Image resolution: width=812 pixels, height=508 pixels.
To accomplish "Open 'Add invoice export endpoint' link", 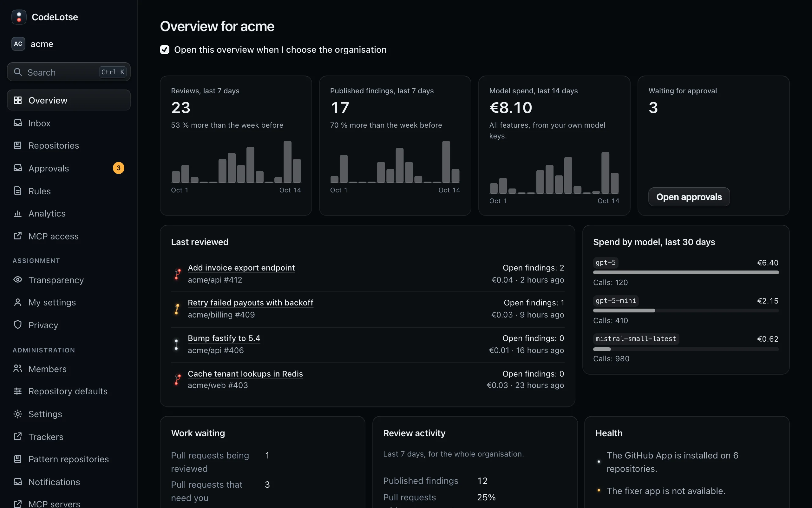I will [x=241, y=268].
